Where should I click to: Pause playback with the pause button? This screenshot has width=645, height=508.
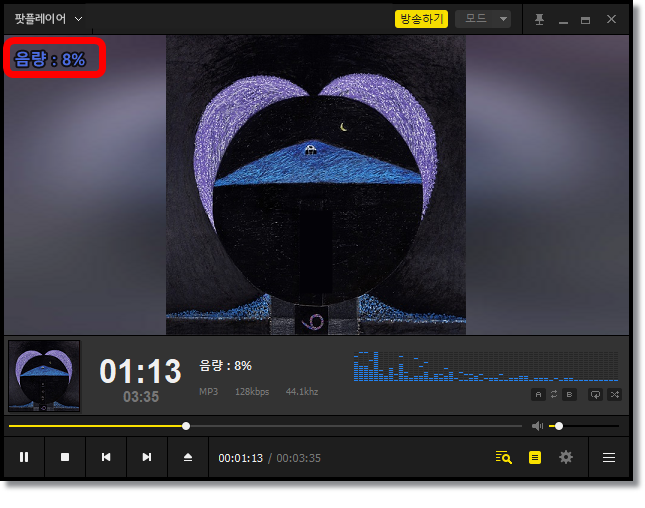pos(24,457)
